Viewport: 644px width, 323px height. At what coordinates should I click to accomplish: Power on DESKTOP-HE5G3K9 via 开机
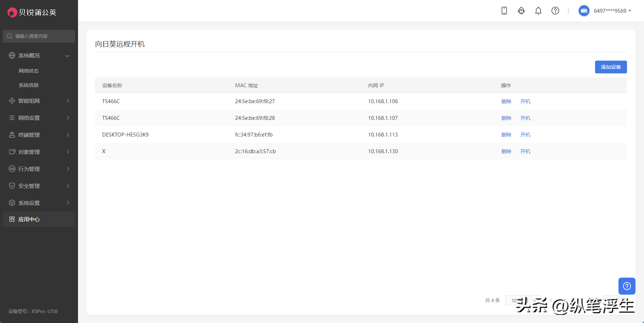525,135
